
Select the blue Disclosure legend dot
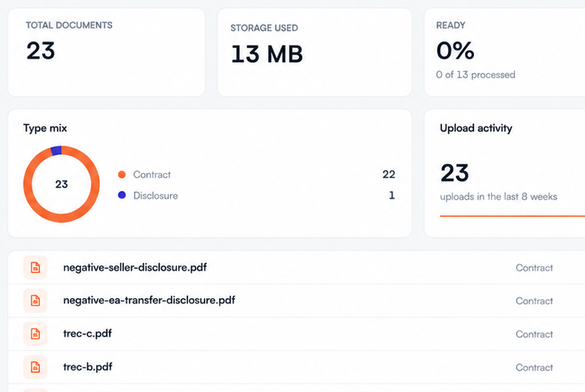tap(121, 195)
